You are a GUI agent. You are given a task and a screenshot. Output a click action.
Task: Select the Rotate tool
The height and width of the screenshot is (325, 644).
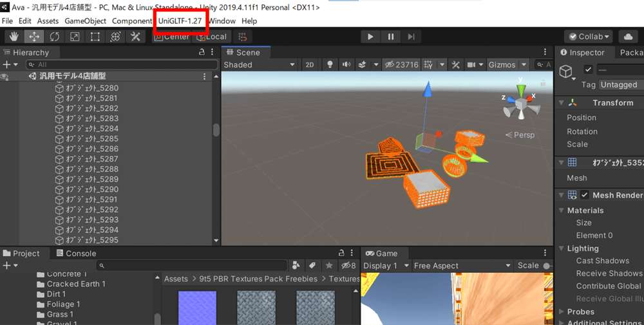coord(54,37)
